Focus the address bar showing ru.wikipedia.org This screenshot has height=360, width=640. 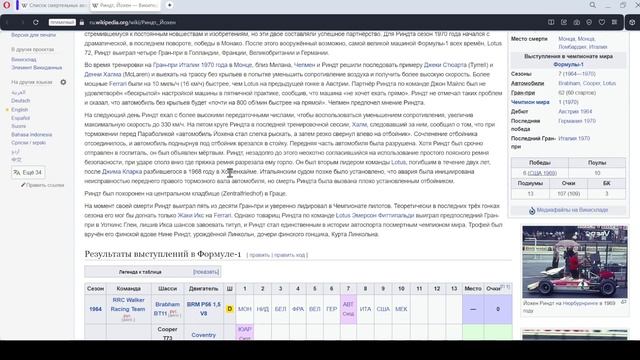[x=133, y=22]
